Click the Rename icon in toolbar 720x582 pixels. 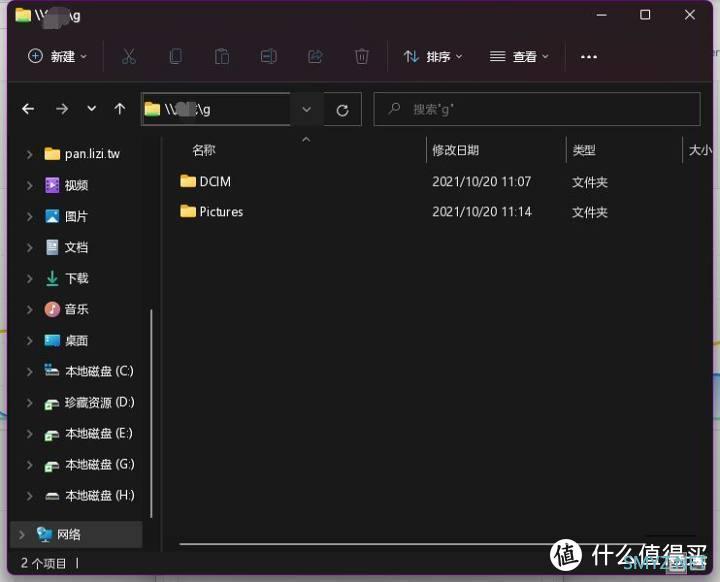[x=269, y=57]
